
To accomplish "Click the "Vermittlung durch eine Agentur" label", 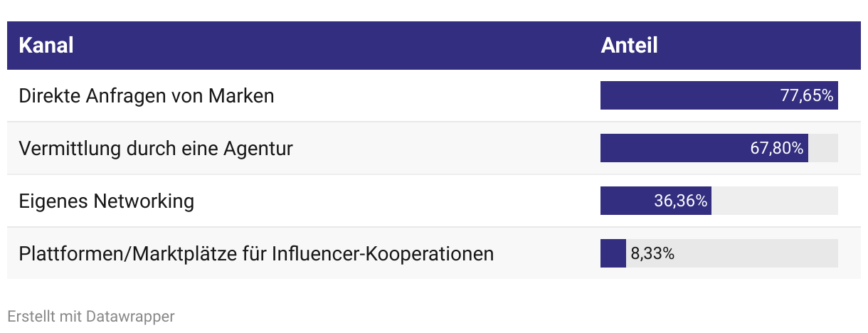I will (156, 148).
